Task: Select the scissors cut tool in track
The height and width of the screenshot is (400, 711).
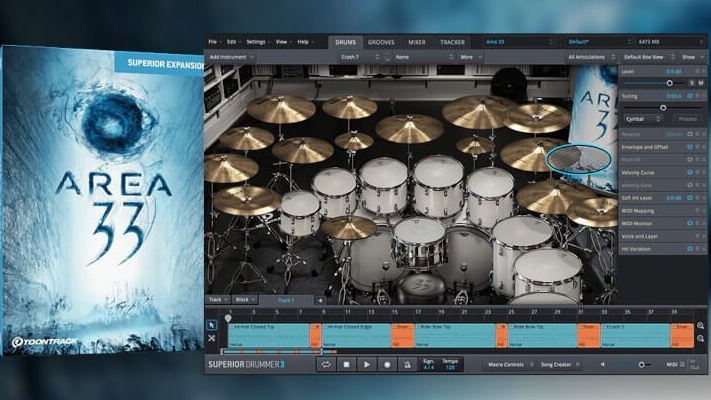Action: tap(211, 338)
